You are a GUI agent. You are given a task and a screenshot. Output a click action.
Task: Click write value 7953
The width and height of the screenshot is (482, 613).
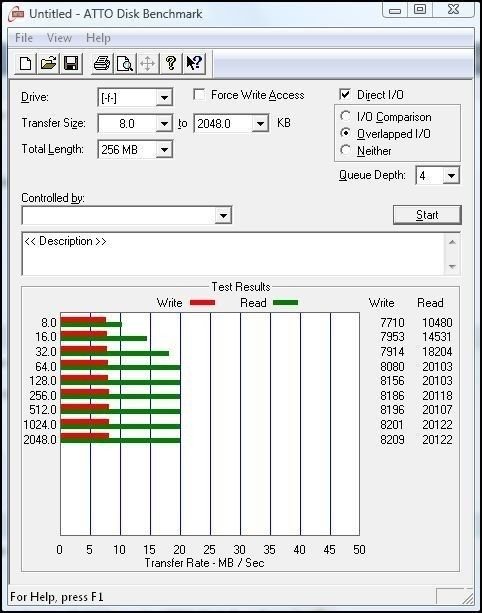pyautogui.click(x=392, y=337)
